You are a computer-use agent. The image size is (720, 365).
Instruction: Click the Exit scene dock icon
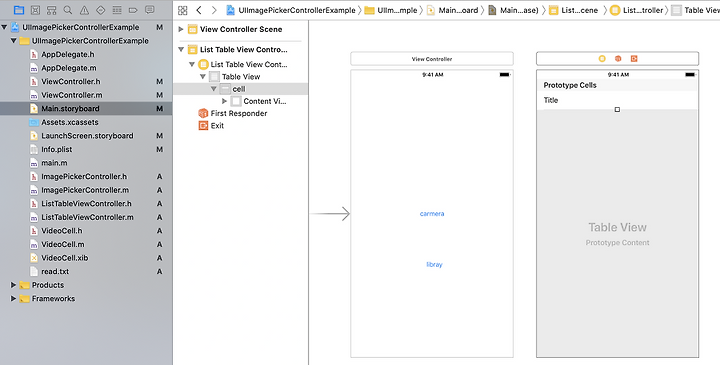tap(634, 59)
